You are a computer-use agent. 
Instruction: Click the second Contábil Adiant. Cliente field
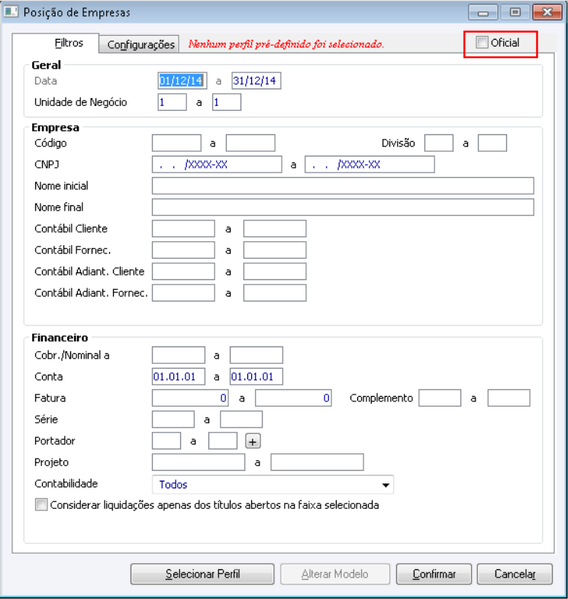275,271
